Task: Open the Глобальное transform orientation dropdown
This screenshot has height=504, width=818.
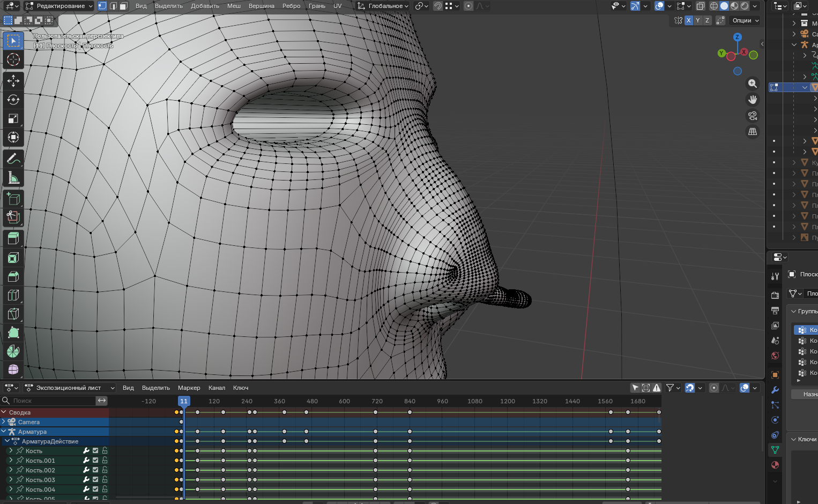Action: (382, 6)
